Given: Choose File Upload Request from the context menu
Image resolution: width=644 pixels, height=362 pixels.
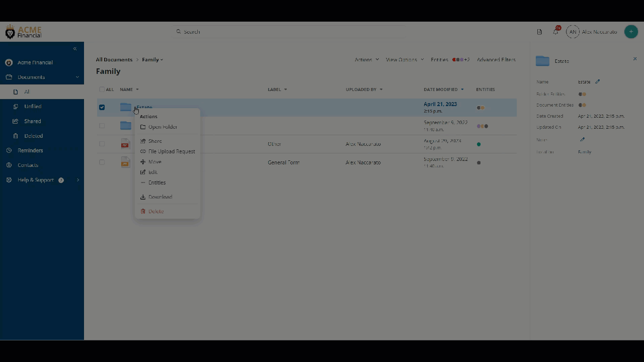Looking at the screenshot, I should [167, 151].
